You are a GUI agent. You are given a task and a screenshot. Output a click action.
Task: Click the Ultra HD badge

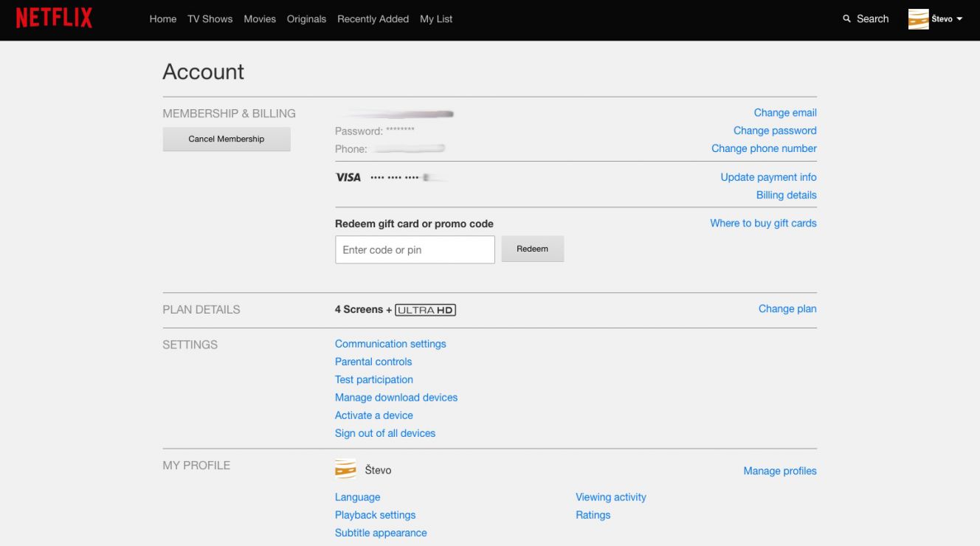click(426, 310)
